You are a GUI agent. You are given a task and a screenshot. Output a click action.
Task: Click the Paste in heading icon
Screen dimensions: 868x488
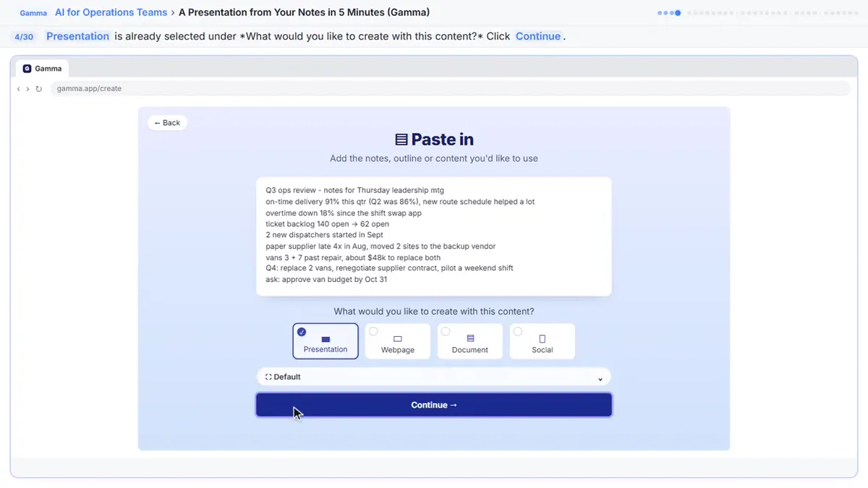click(401, 140)
